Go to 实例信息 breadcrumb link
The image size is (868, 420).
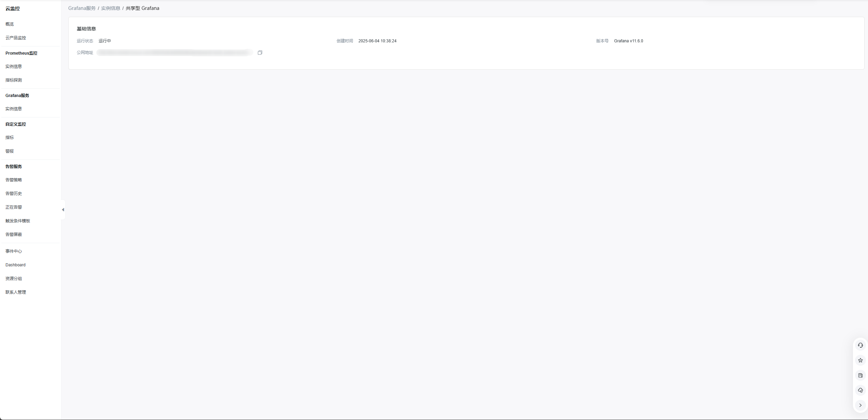pos(110,8)
